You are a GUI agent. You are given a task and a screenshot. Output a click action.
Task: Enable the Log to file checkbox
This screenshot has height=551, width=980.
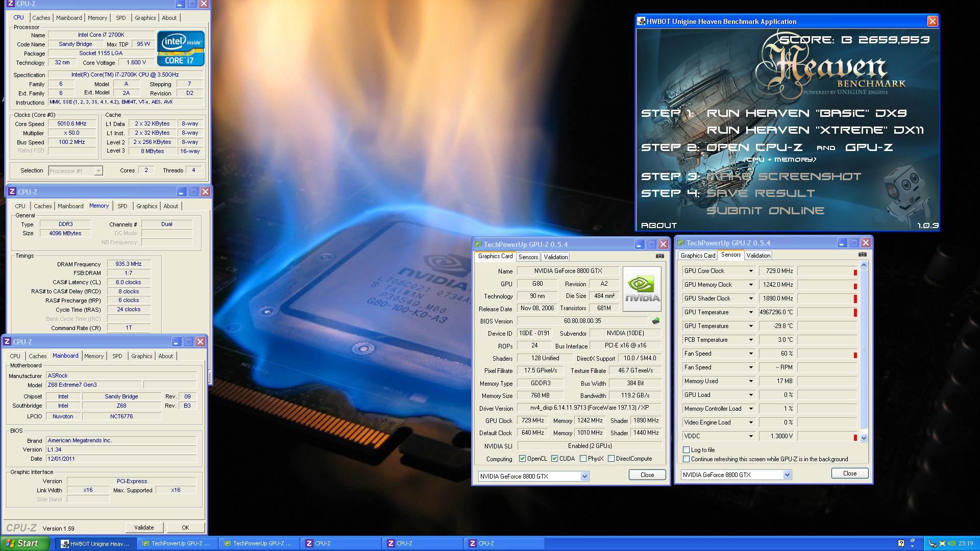687,450
